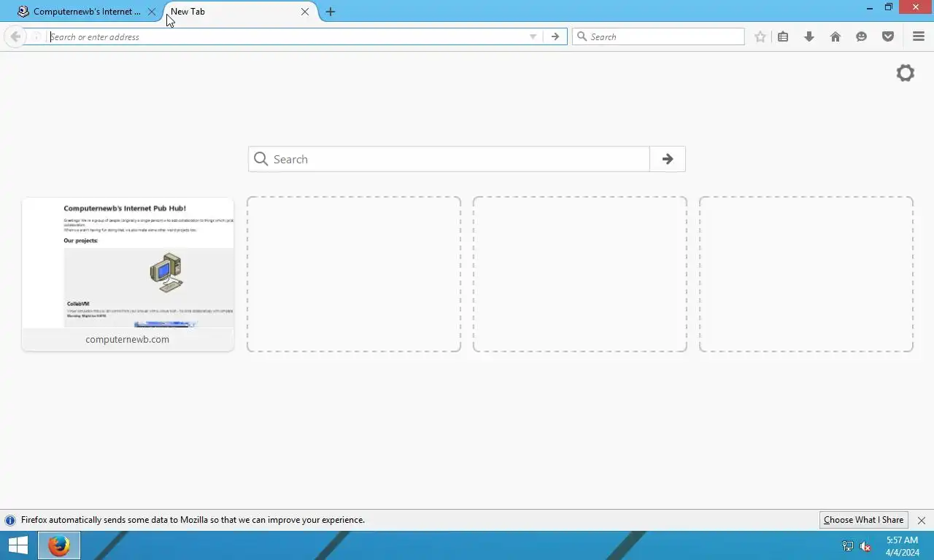
Task: Click the info icon in notification bar
Action: tap(10, 521)
